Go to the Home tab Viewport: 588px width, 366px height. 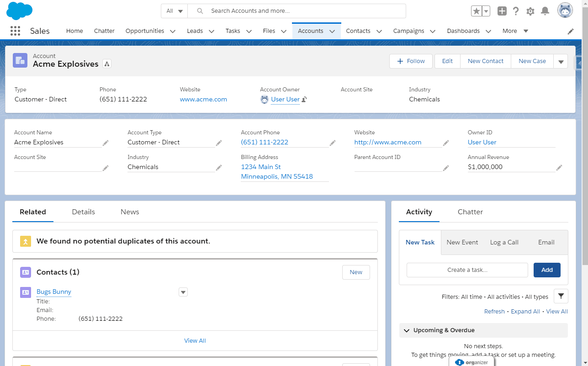(x=74, y=31)
